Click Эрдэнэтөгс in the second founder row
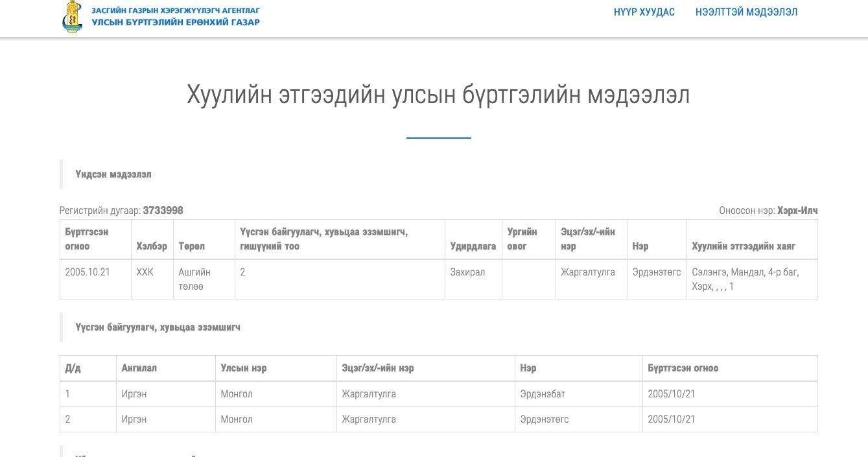 pos(544,419)
